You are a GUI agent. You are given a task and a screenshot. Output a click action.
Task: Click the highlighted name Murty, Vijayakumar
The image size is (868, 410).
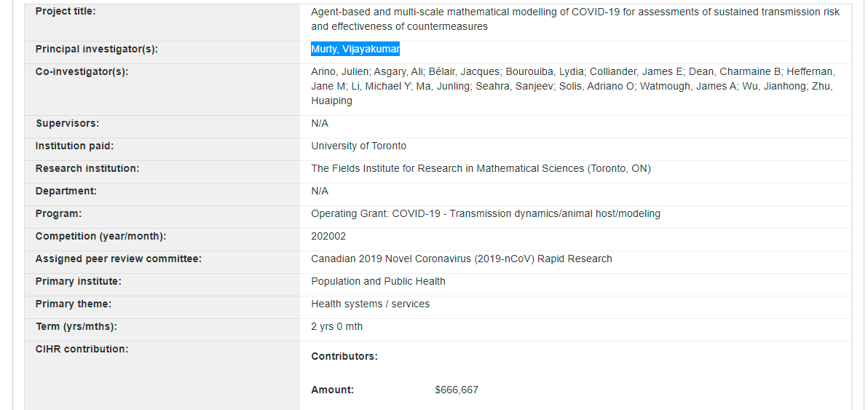click(355, 50)
